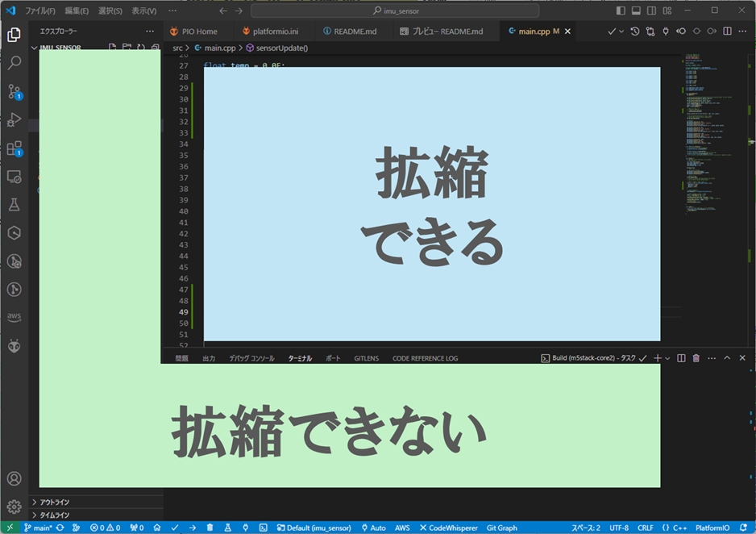Click the imu_sensor search box
The image size is (756, 534).
(395, 10)
